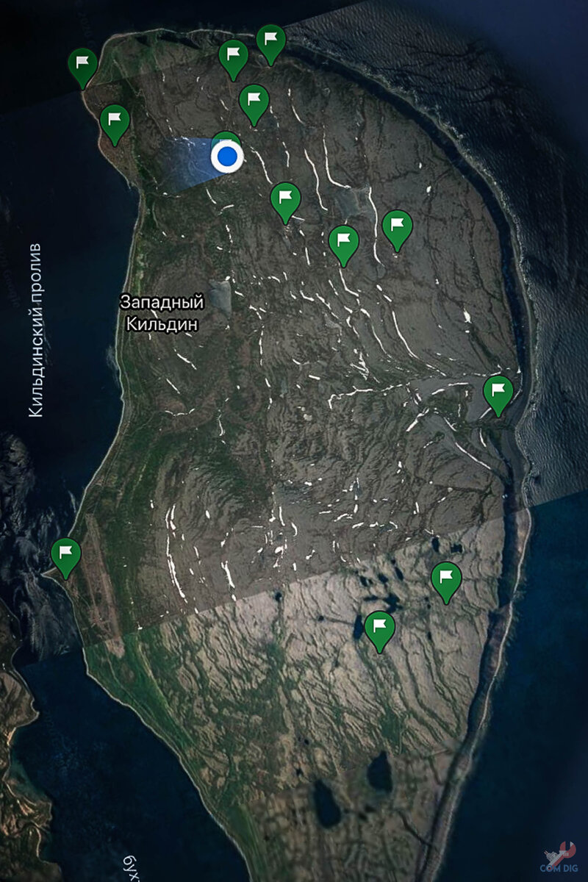Open the southeast flag near the small ponds
This screenshot has height=882, width=588.
tap(446, 583)
